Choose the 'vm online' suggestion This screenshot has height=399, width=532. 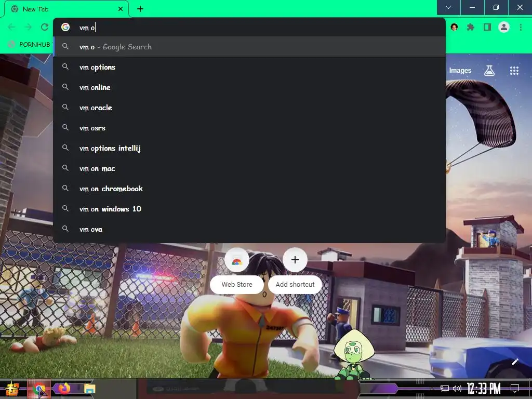[x=249, y=87]
